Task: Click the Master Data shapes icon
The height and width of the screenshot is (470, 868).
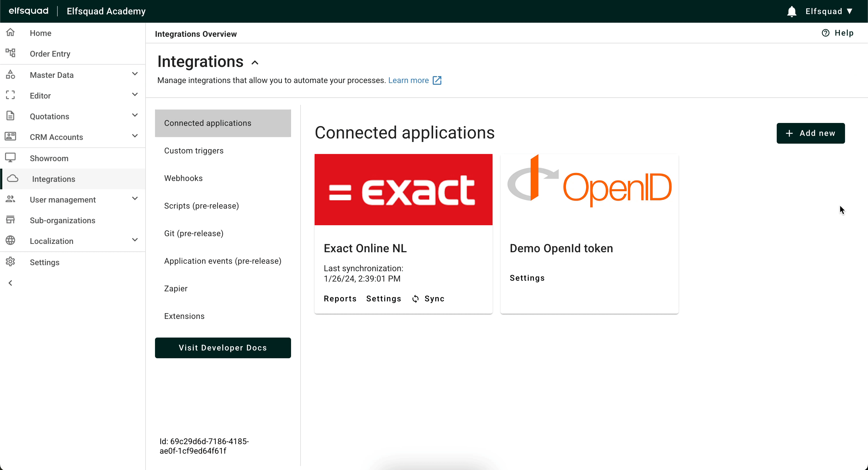Action: click(x=10, y=74)
